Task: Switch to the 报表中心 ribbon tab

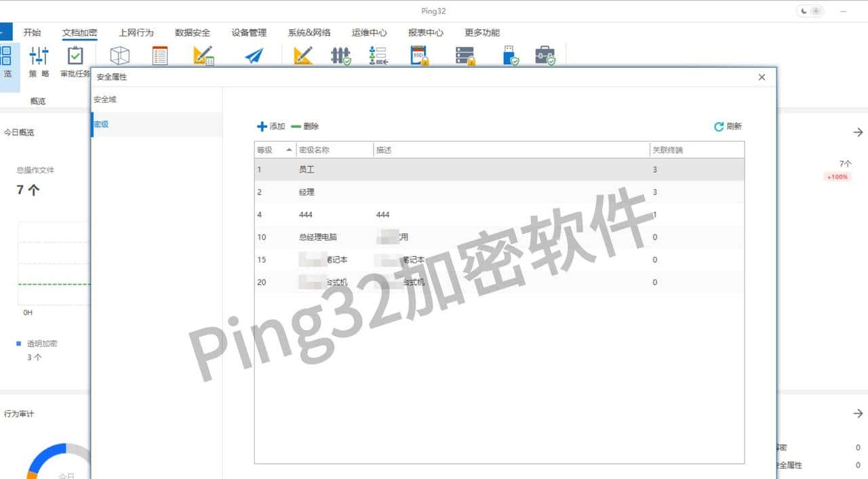Action: (x=427, y=32)
